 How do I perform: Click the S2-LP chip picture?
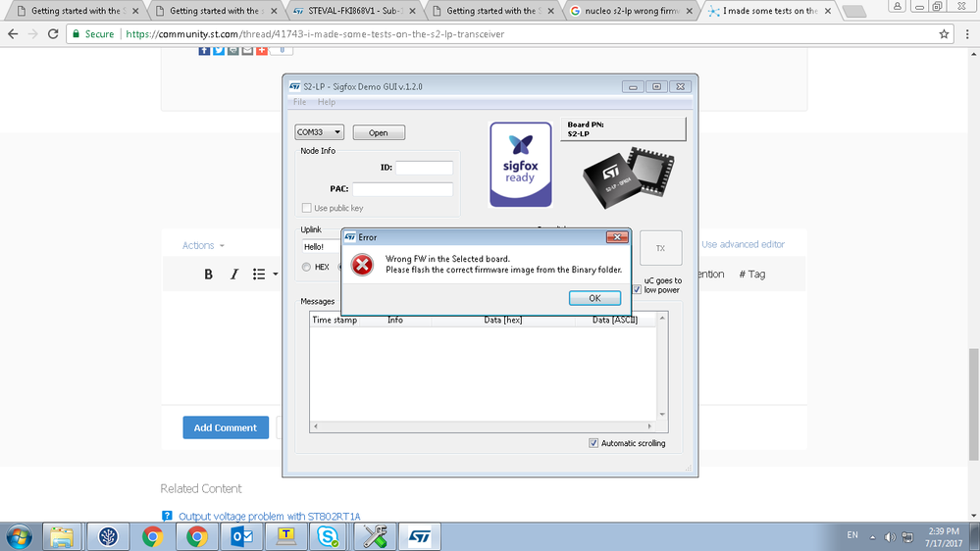pos(629,178)
